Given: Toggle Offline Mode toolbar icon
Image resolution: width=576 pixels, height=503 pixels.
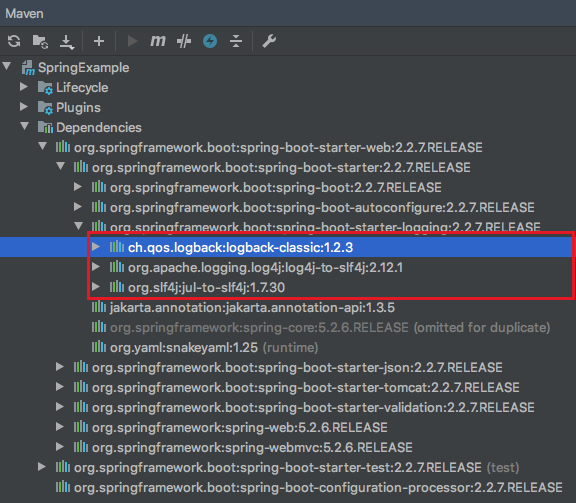Looking at the screenshot, I should pyautogui.click(x=184, y=41).
